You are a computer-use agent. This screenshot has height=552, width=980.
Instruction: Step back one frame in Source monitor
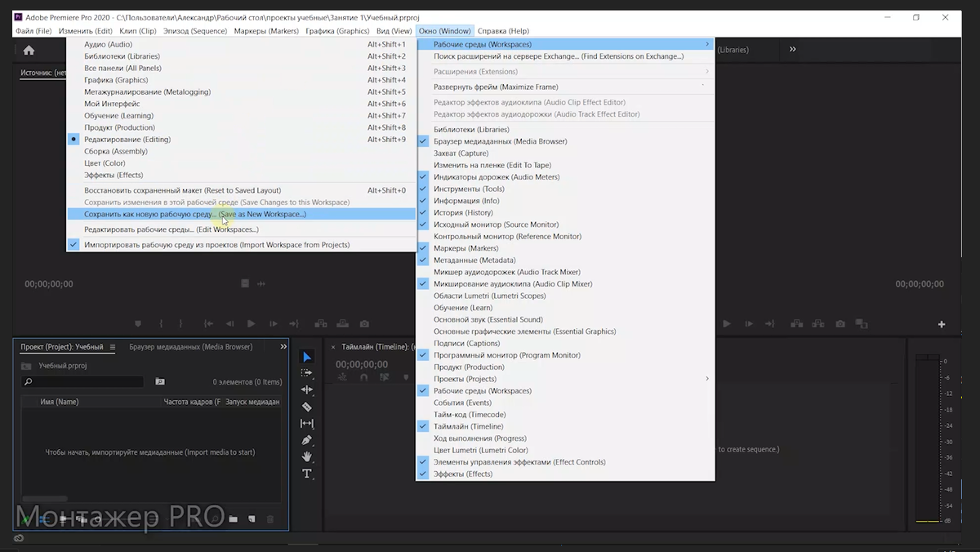229,324
